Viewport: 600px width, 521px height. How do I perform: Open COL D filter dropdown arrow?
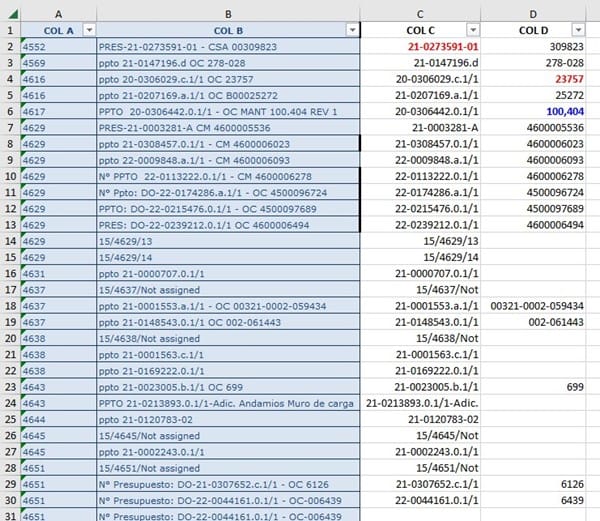coord(578,30)
